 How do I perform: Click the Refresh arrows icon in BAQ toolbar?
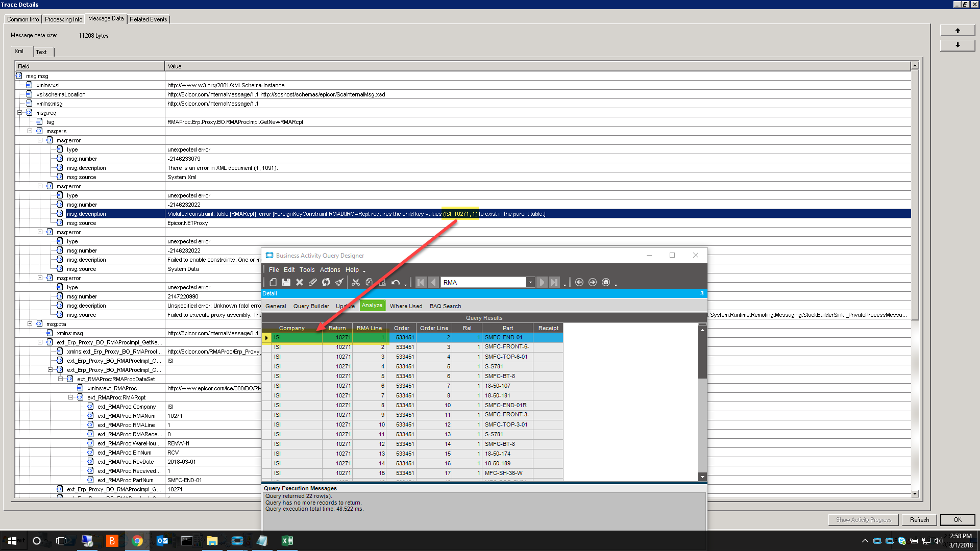click(326, 282)
